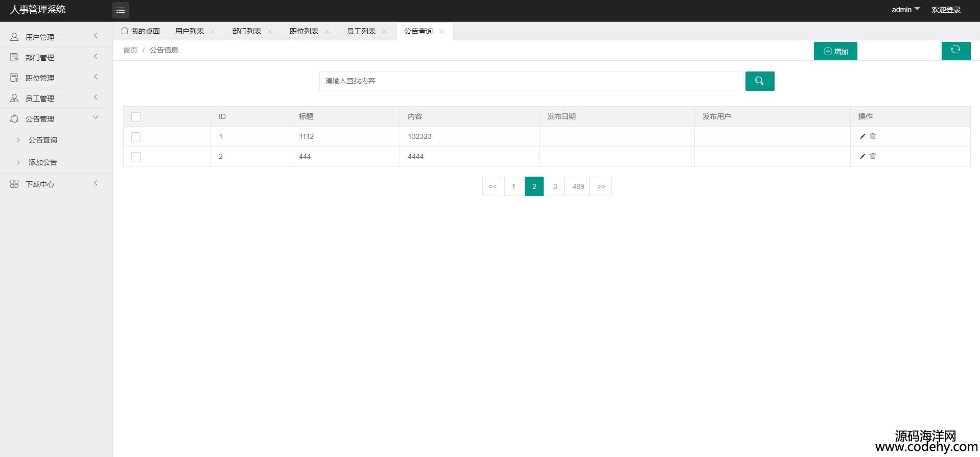Go to page 1
Screen dimensions: 980x457
(x=514, y=186)
